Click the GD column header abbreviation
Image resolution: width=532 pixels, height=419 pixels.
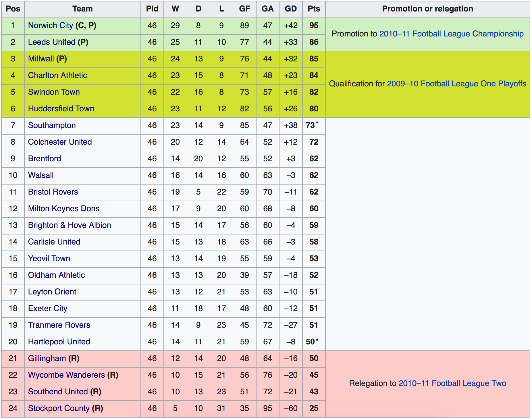(x=290, y=9)
